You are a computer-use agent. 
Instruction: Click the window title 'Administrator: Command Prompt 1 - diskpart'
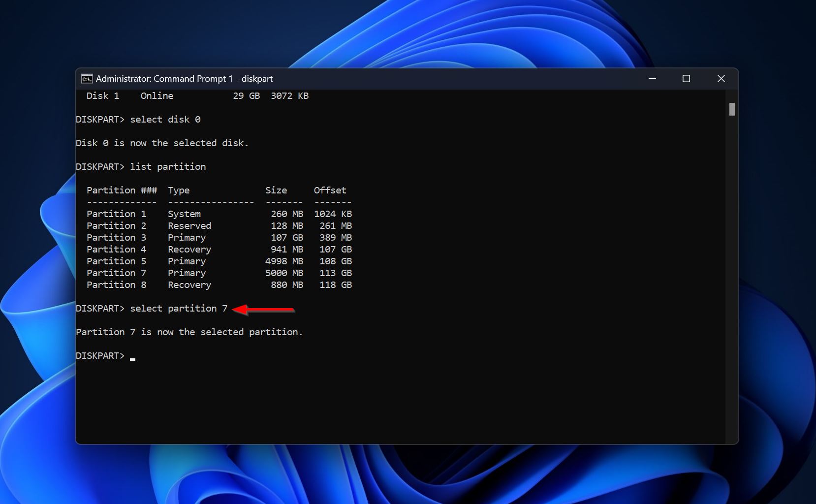coord(184,79)
